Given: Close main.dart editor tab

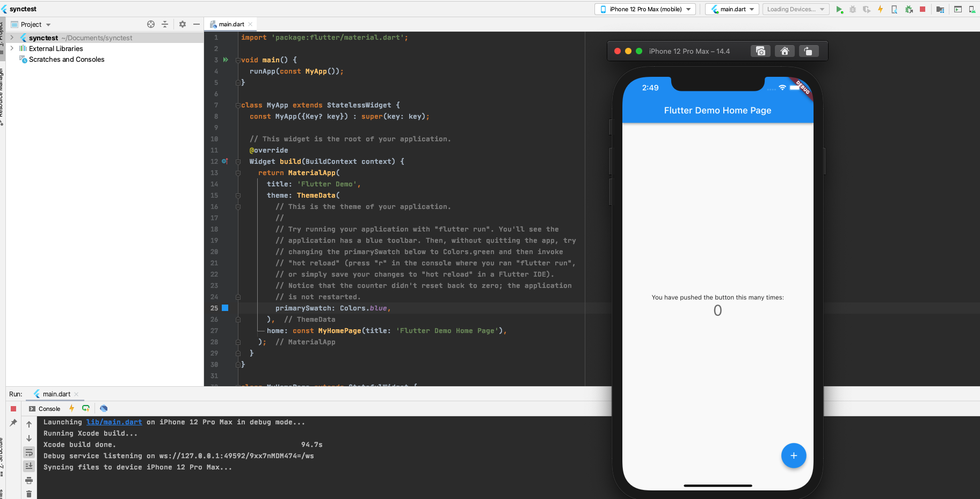Looking at the screenshot, I should [x=250, y=24].
